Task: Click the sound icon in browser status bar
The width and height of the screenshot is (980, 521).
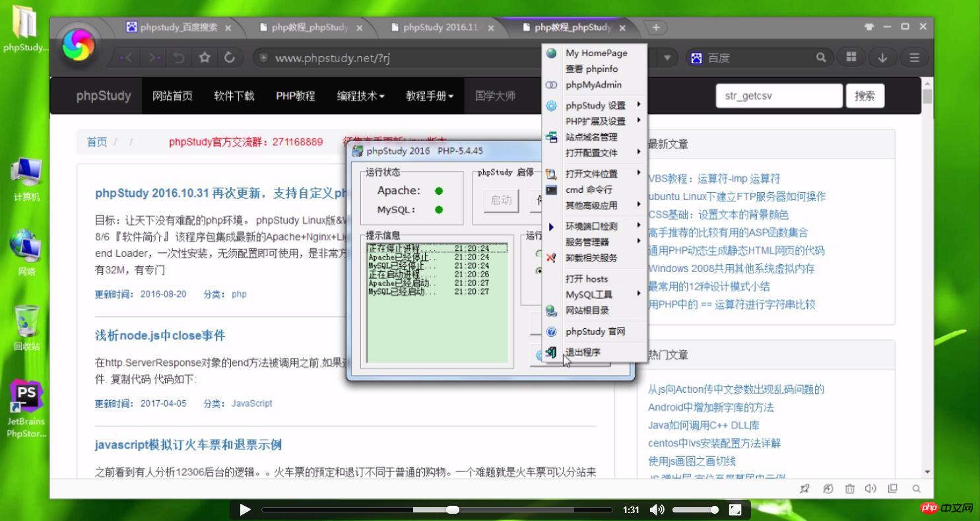Action: point(870,489)
